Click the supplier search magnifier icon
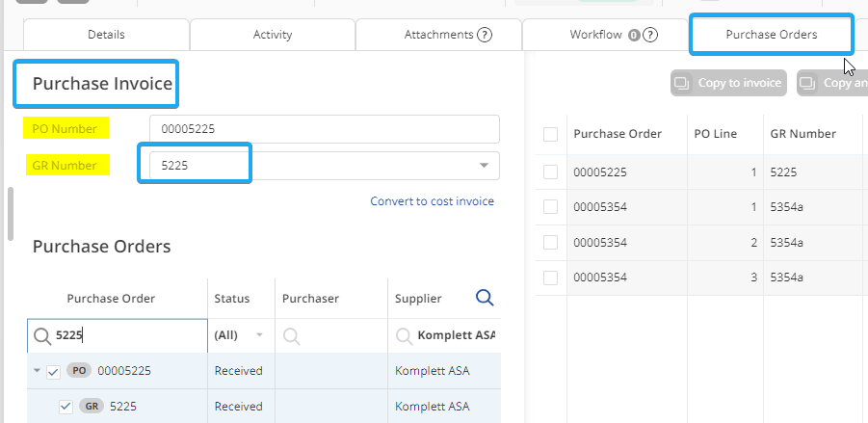This screenshot has width=868, height=423. click(x=485, y=299)
